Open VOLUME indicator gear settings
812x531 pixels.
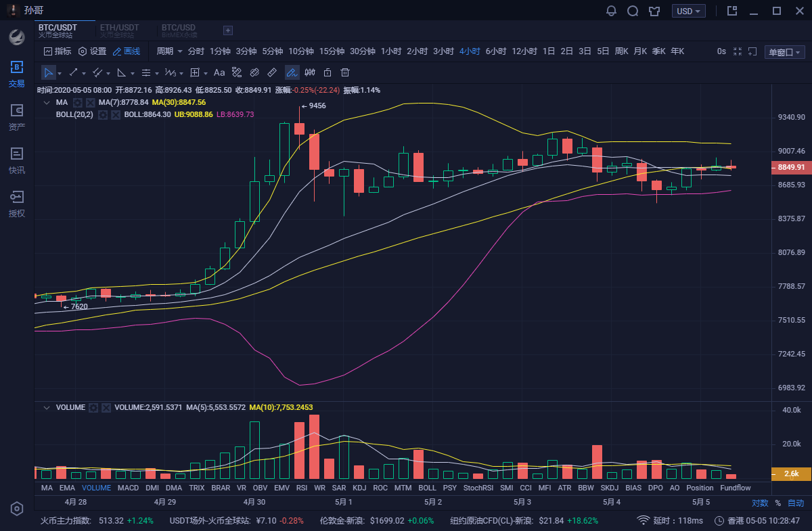click(93, 407)
